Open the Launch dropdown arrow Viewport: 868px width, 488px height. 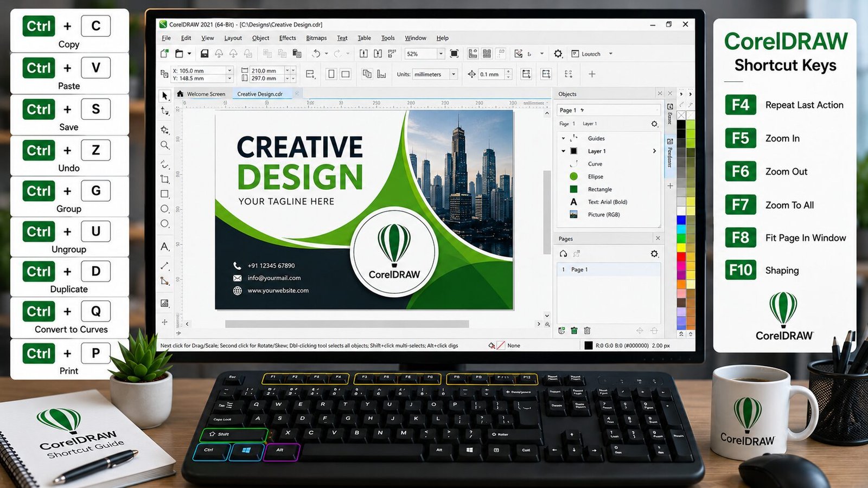[611, 54]
